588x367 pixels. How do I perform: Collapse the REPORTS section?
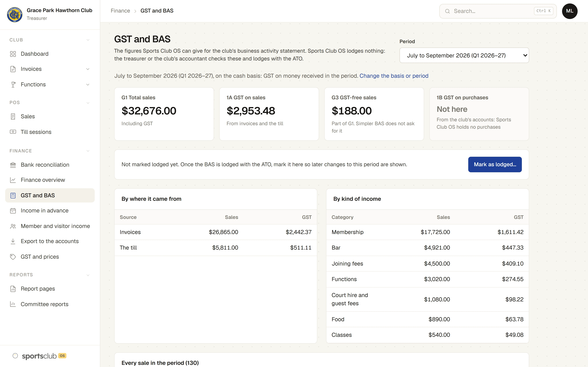click(x=88, y=275)
